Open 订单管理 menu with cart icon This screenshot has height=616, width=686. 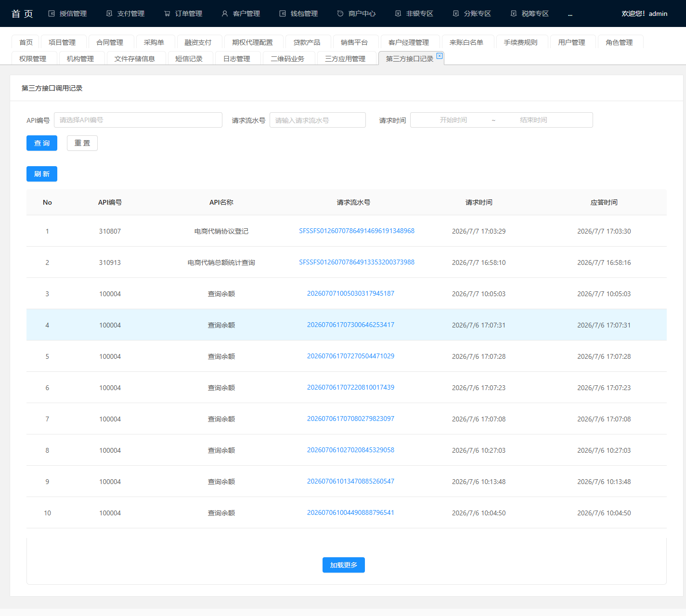183,13
